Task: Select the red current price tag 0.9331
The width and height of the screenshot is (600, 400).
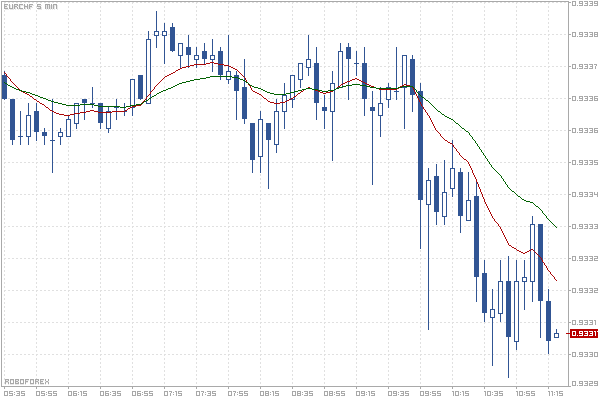Action: click(583, 334)
